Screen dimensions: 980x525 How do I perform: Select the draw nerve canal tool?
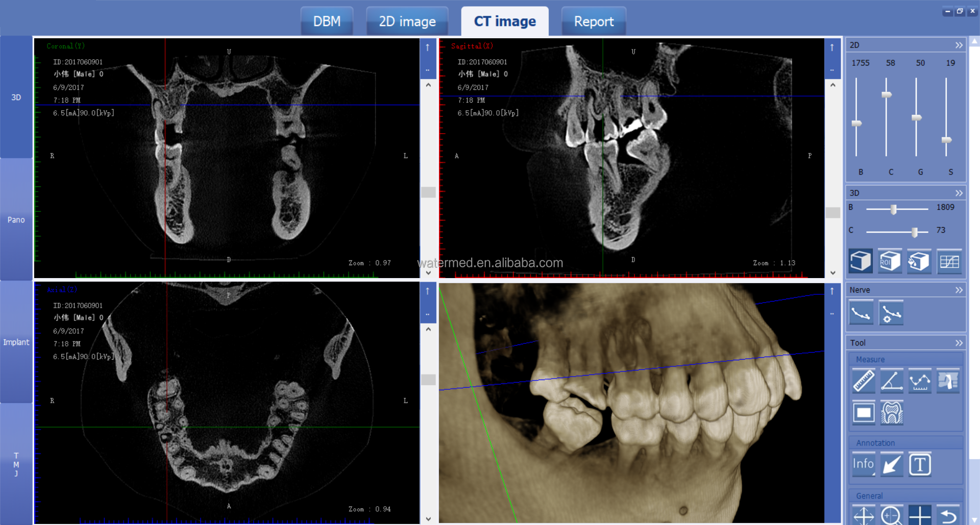(861, 313)
